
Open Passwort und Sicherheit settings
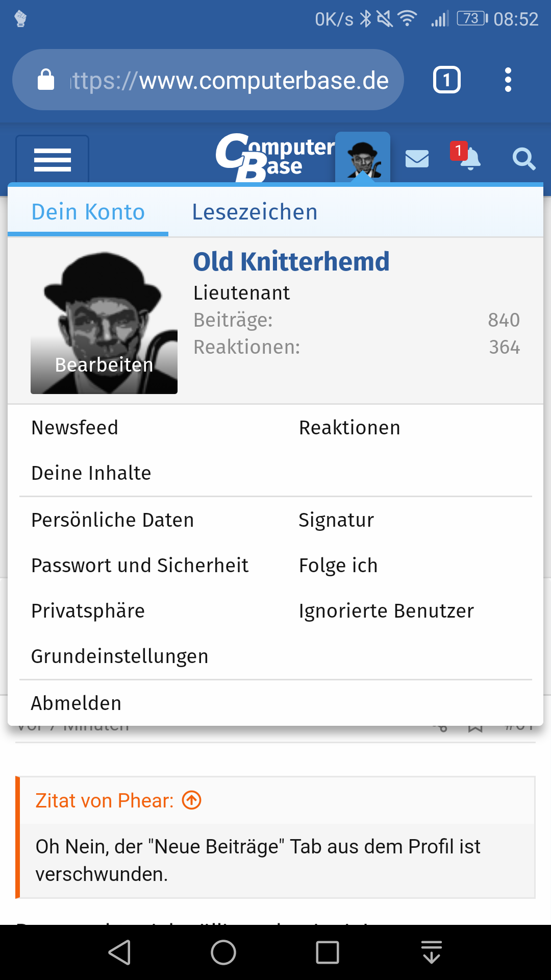coord(140,566)
